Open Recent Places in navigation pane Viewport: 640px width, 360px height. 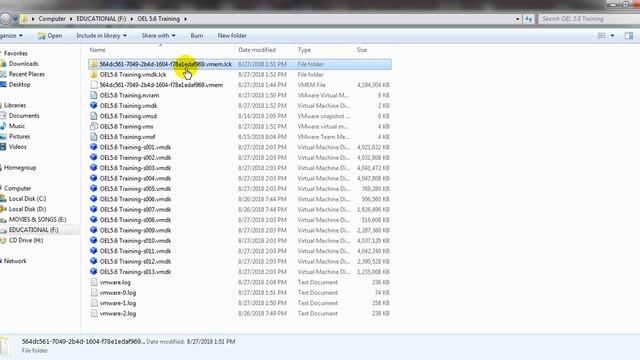27,74
